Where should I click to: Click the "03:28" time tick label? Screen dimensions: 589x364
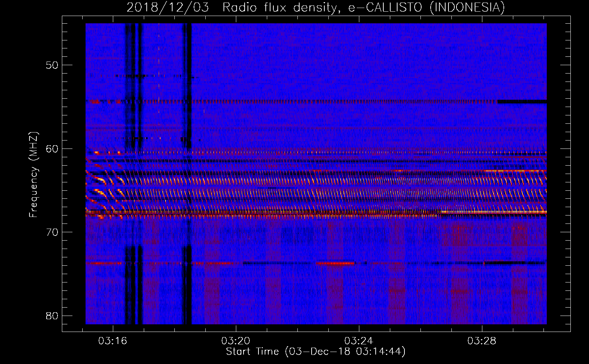pyautogui.click(x=482, y=341)
